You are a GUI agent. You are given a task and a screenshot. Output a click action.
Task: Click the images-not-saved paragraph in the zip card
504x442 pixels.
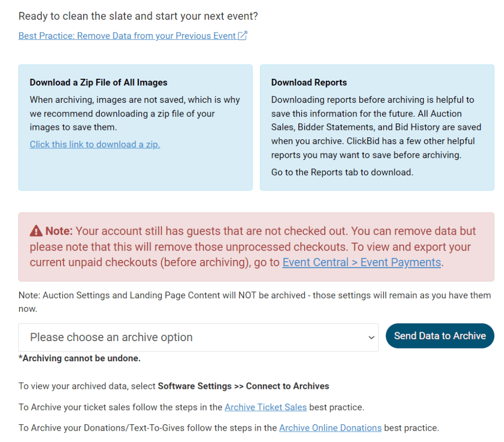[x=134, y=113]
